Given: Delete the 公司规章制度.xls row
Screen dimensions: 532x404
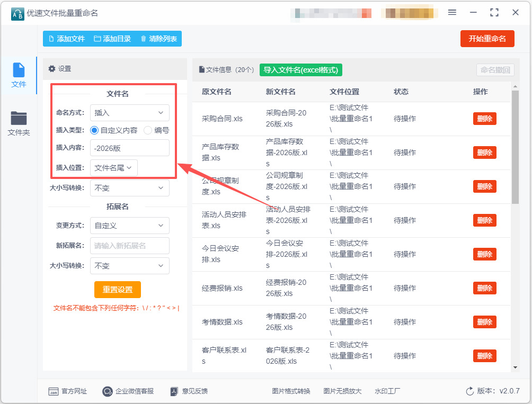Looking at the screenshot, I should point(484,186).
